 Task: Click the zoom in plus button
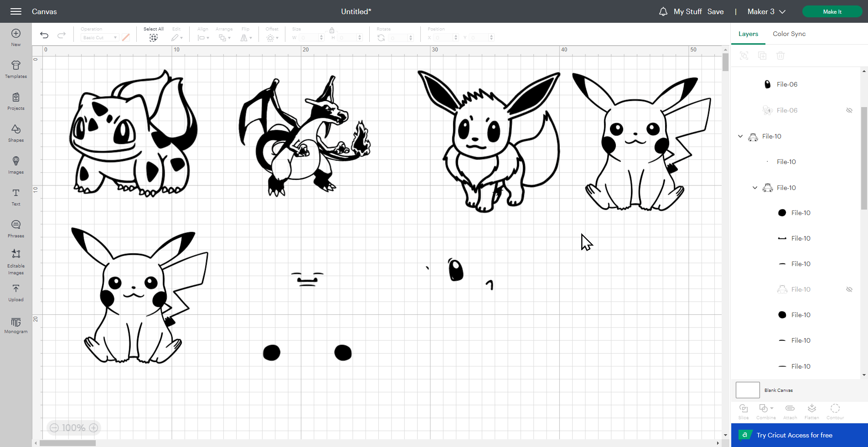[93, 428]
